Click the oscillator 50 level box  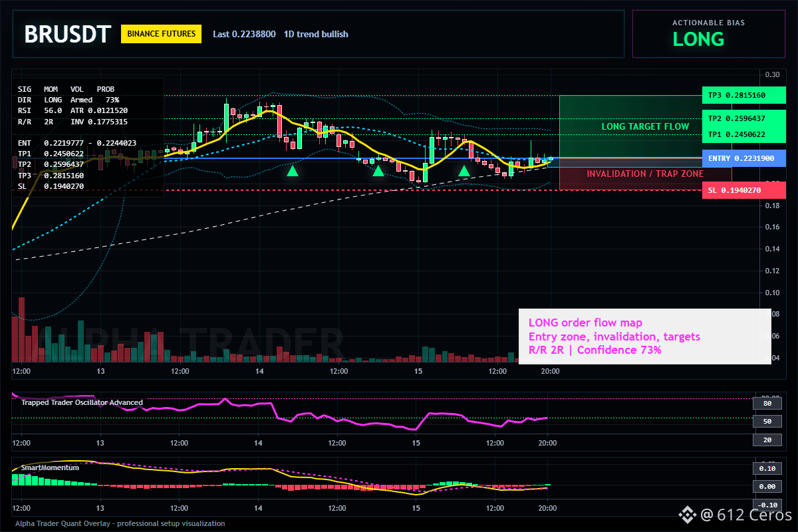[x=767, y=422]
